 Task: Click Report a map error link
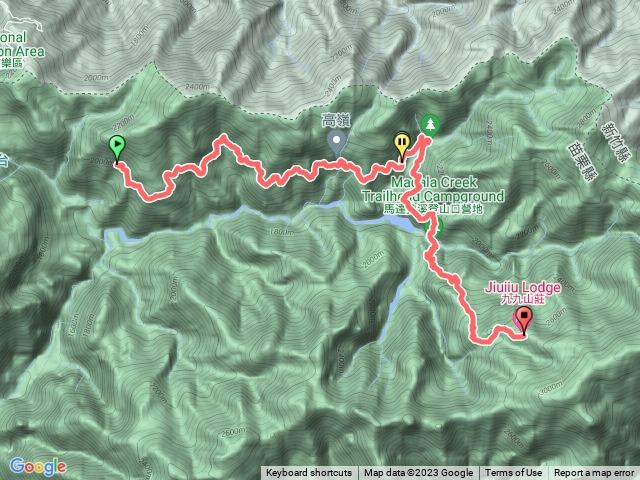[x=594, y=473]
